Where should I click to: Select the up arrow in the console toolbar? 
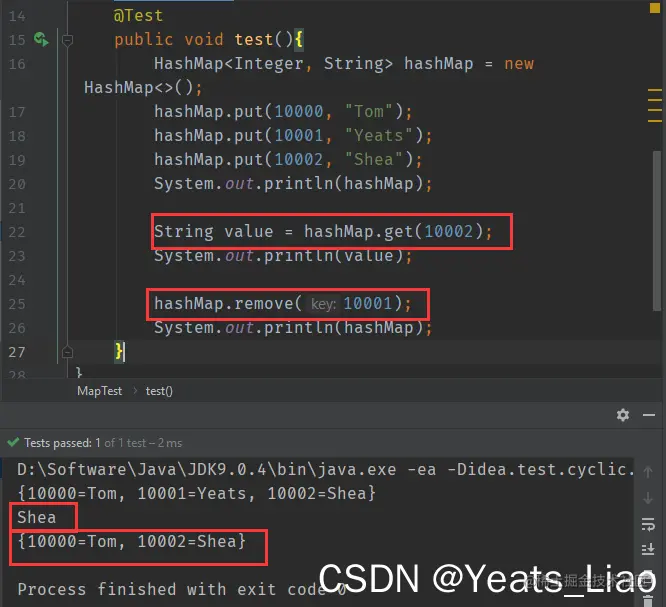[x=648, y=472]
